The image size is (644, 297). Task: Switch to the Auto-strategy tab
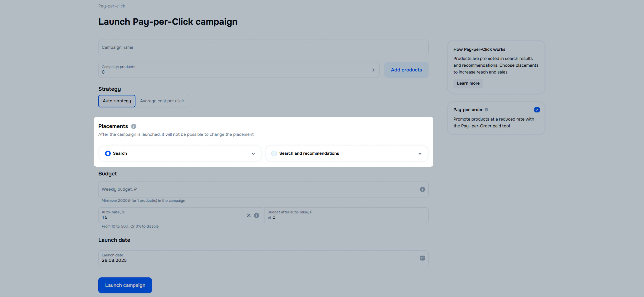[117, 101]
